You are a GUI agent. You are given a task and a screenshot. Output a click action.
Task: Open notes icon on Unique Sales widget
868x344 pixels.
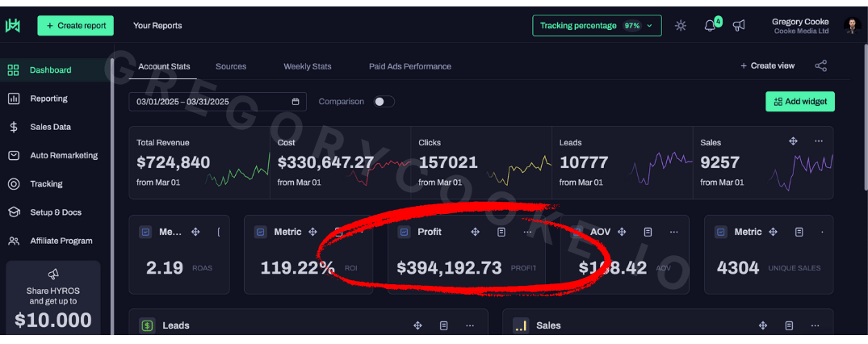pos(799,232)
